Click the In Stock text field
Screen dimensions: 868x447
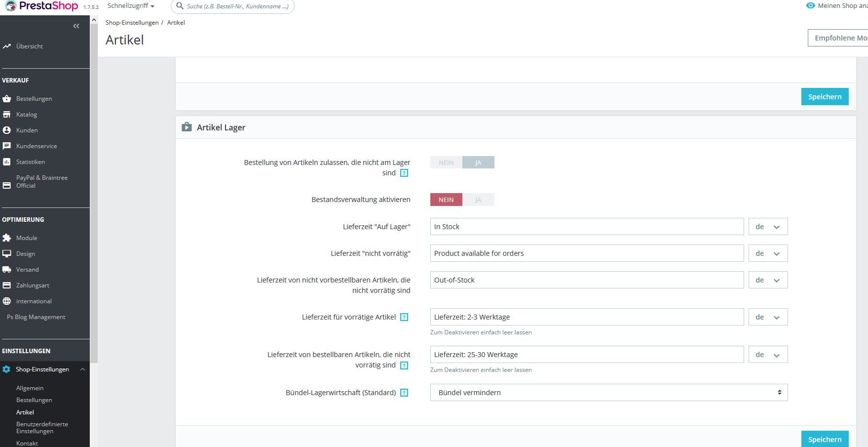[x=587, y=227]
